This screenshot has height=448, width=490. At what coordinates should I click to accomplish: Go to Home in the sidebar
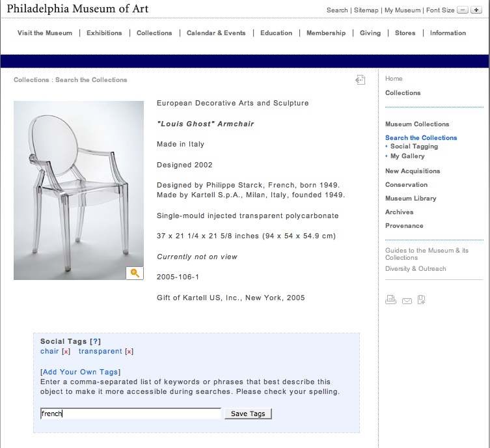click(394, 79)
